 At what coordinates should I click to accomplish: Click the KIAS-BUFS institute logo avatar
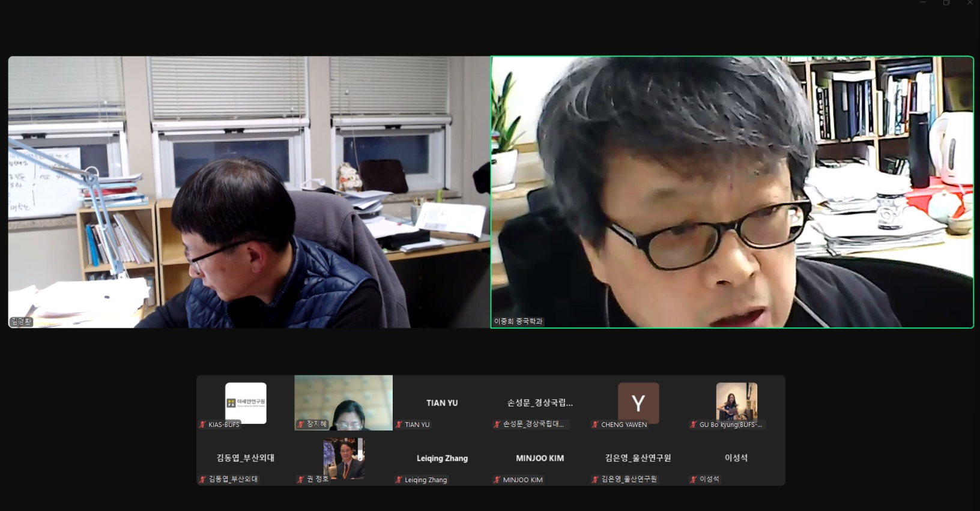pos(246,402)
